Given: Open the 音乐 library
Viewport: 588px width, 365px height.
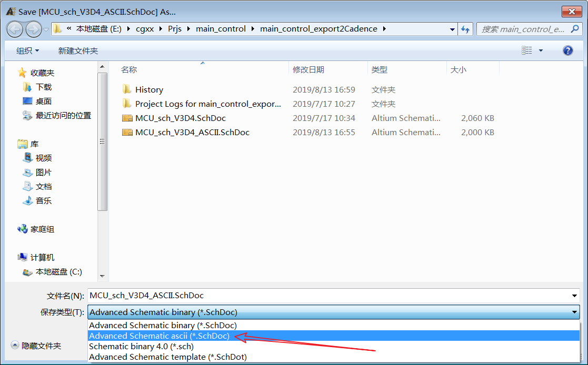Looking at the screenshot, I should click(37, 201).
